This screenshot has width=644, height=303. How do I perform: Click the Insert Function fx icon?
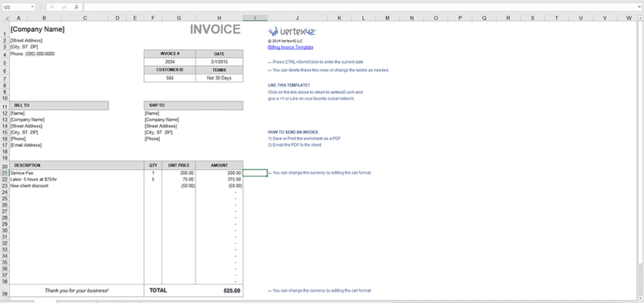coord(77,7)
